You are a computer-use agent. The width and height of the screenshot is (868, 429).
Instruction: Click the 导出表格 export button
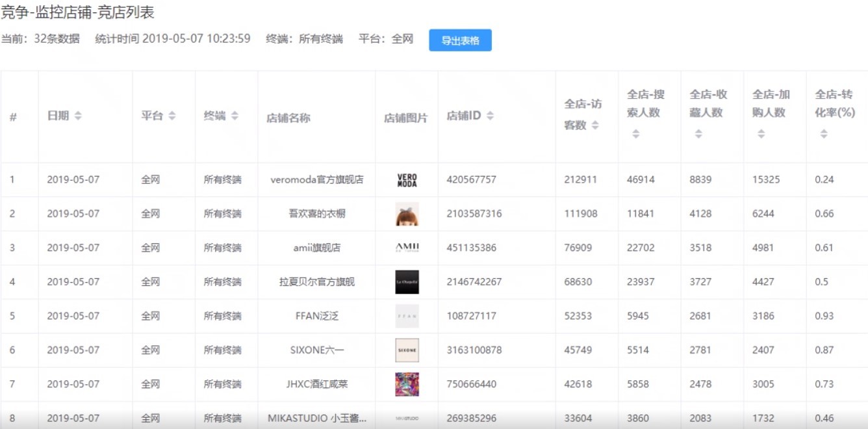[x=460, y=40]
